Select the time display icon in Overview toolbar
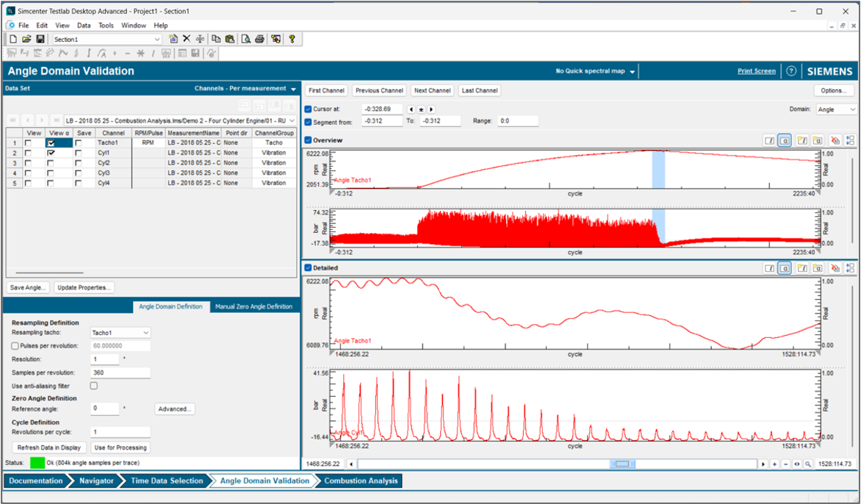Image resolution: width=861 pixels, height=504 pixels. pos(769,140)
